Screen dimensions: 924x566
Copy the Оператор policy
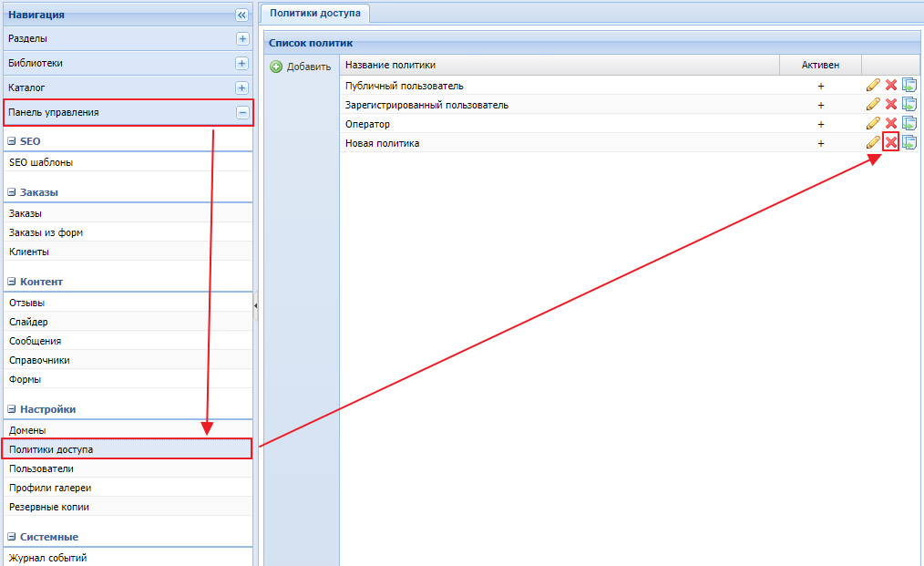click(909, 123)
